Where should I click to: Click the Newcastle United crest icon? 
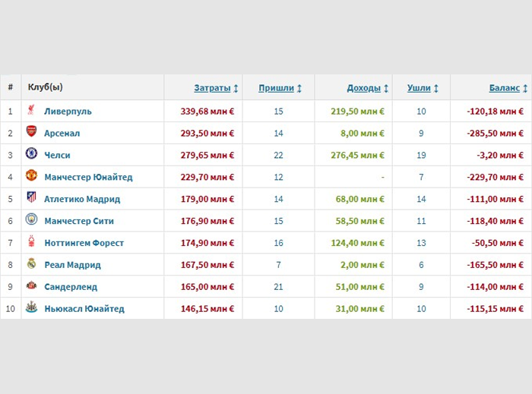[31, 309]
